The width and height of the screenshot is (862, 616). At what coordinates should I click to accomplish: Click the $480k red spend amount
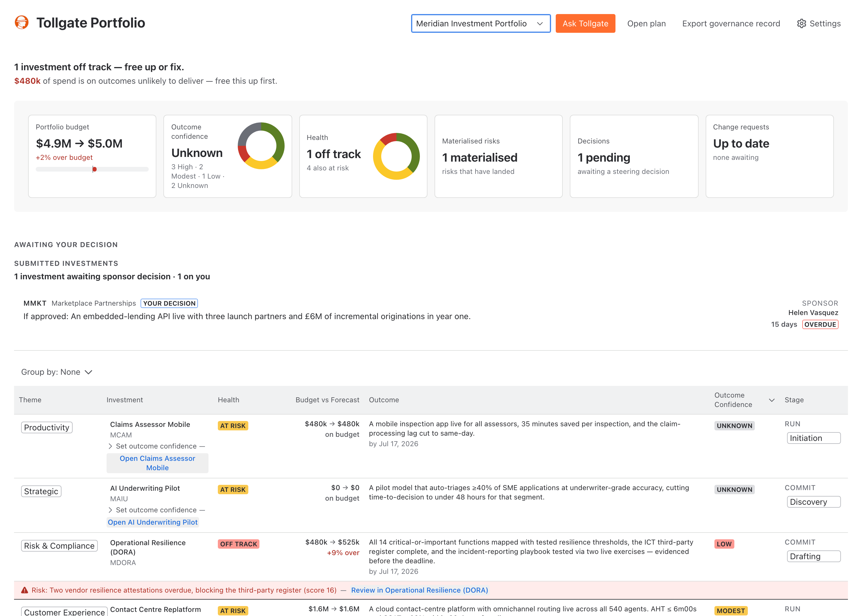tap(27, 81)
